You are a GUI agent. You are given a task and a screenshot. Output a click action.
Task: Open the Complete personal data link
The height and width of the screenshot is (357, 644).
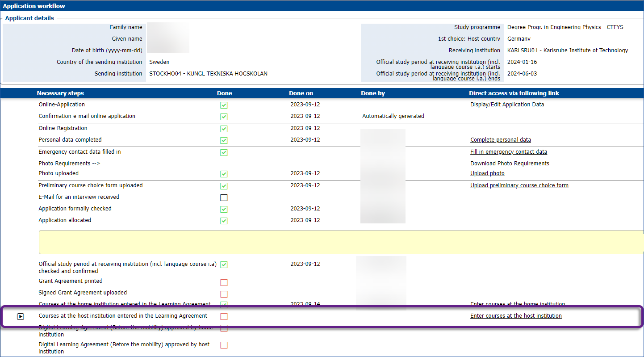click(x=500, y=140)
